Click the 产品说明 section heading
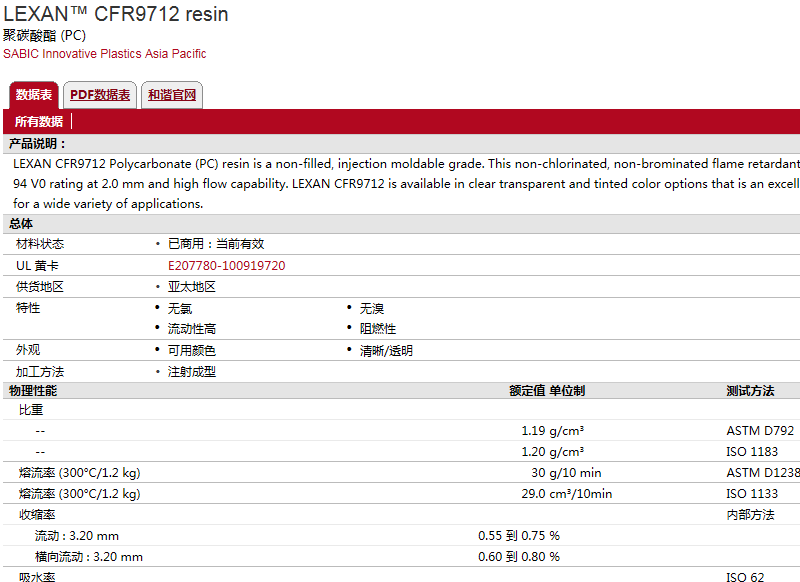800x582 pixels. pyautogui.click(x=37, y=144)
